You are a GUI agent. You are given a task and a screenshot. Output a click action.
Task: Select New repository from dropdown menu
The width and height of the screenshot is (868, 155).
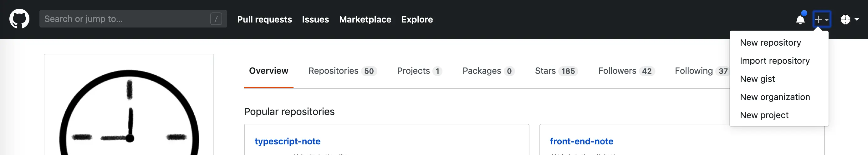click(770, 43)
